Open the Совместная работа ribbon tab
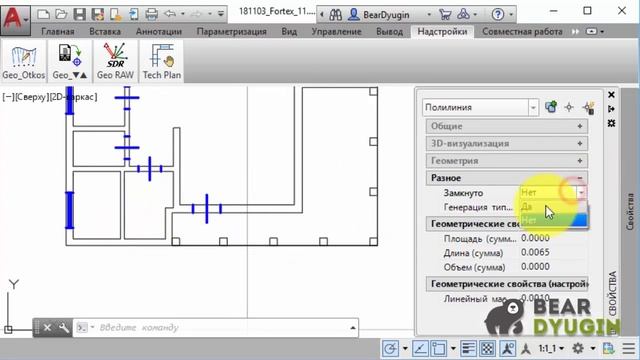 pos(522,31)
